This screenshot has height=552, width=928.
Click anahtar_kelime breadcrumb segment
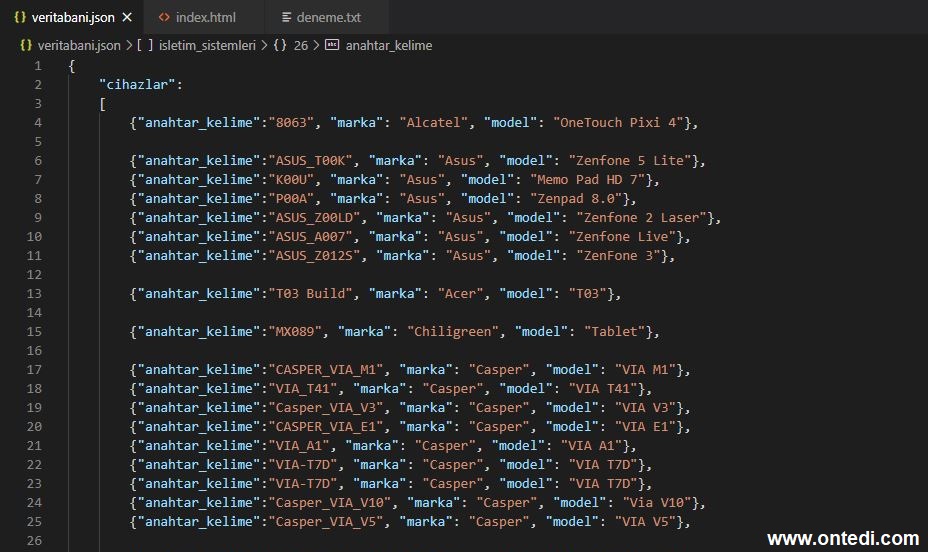click(x=389, y=46)
